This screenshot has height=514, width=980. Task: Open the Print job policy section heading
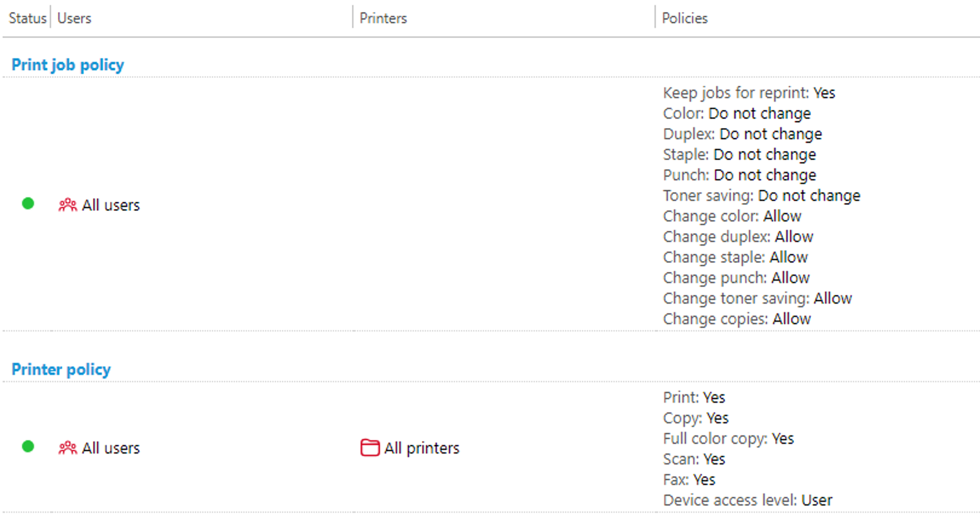tap(68, 65)
